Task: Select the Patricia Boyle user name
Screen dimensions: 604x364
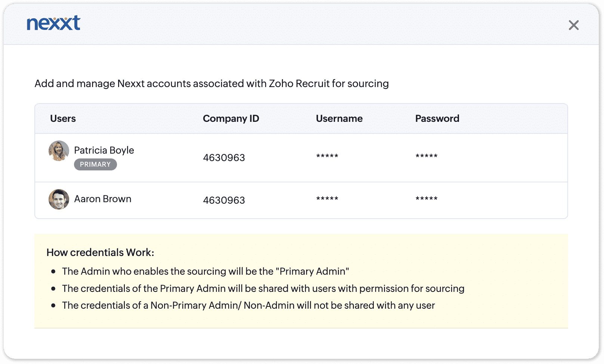Action: [x=104, y=150]
